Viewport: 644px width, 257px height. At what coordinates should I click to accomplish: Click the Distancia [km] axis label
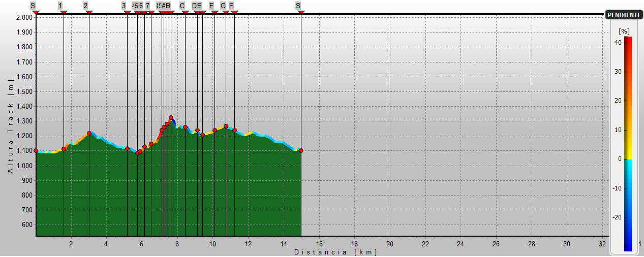pos(335,252)
